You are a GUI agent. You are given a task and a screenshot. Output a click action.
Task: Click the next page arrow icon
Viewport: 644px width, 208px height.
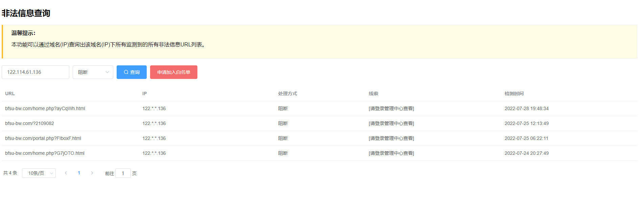pyautogui.click(x=92, y=173)
